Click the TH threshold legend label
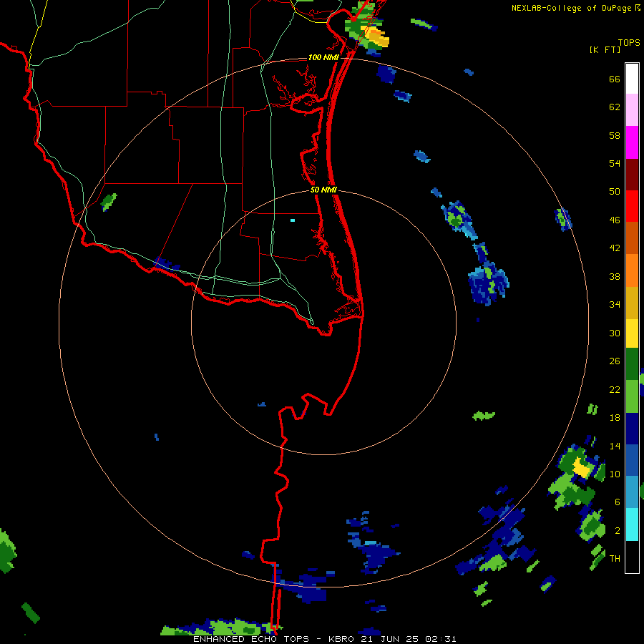 (x=615, y=558)
